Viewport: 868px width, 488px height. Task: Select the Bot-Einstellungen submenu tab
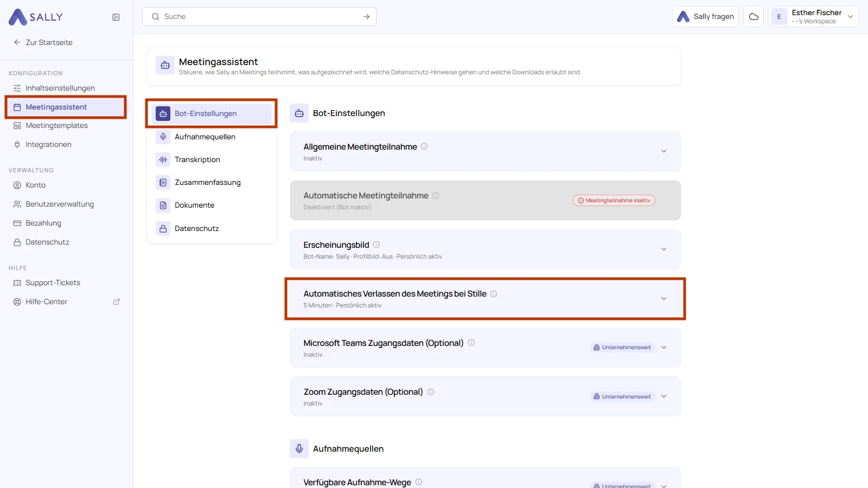point(212,113)
